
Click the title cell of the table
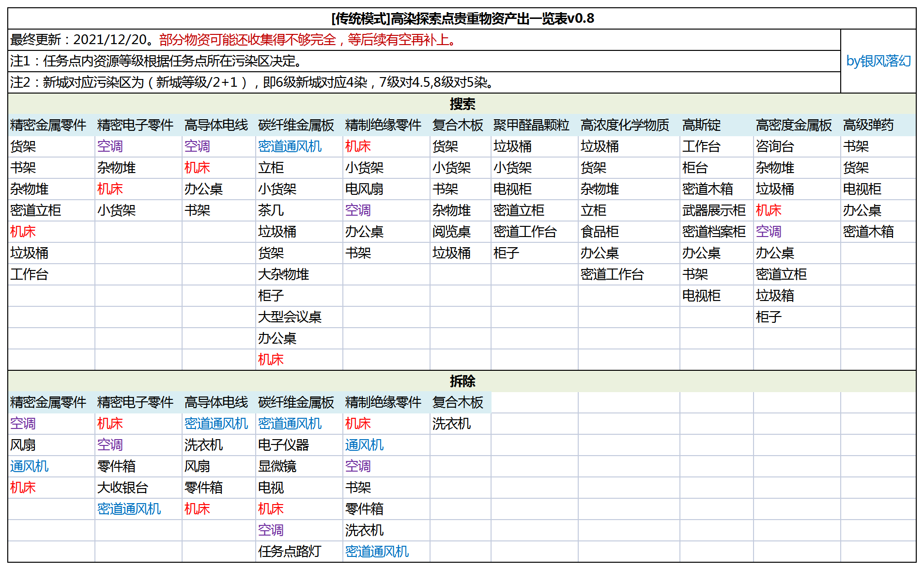point(462,18)
